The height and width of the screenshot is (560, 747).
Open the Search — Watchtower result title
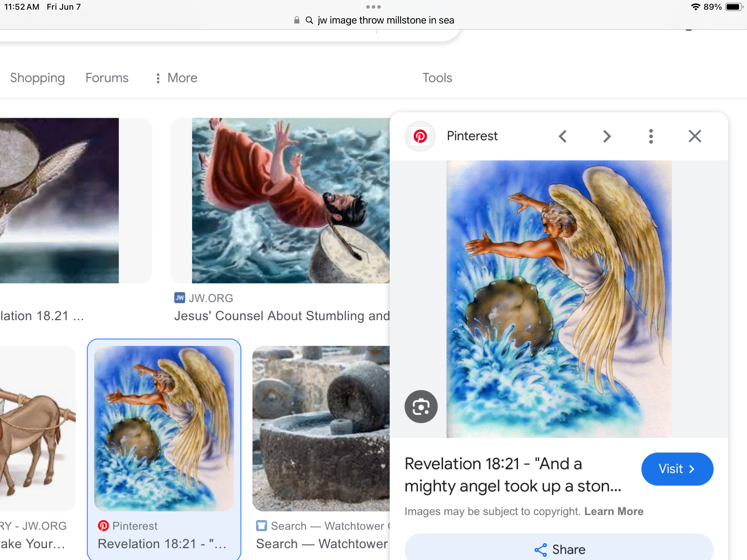pyautogui.click(x=322, y=544)
